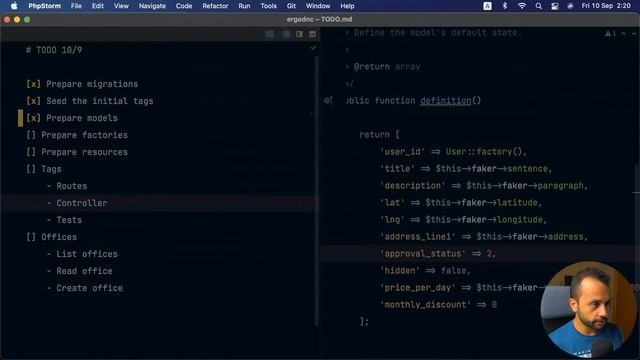Click 'false' in the hidden line
The width and height of the screenshot is (640, 360).
(x=453, y=271)
